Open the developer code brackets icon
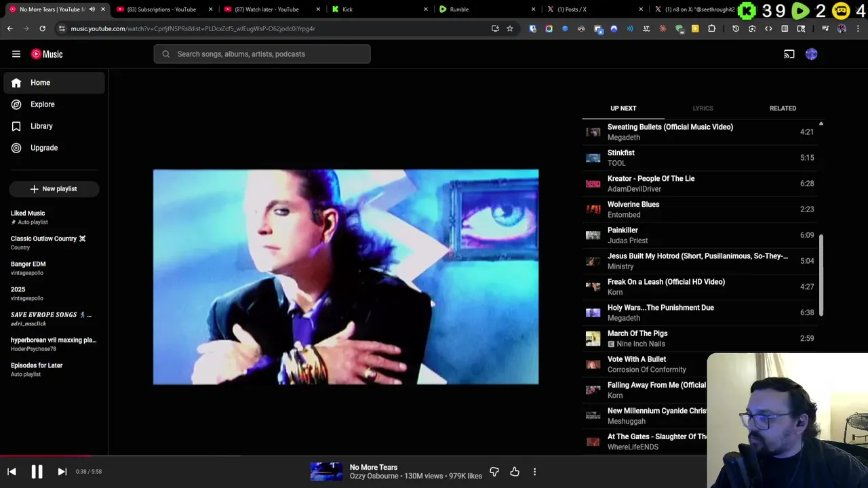868x488 pixels. coord(768,28)
